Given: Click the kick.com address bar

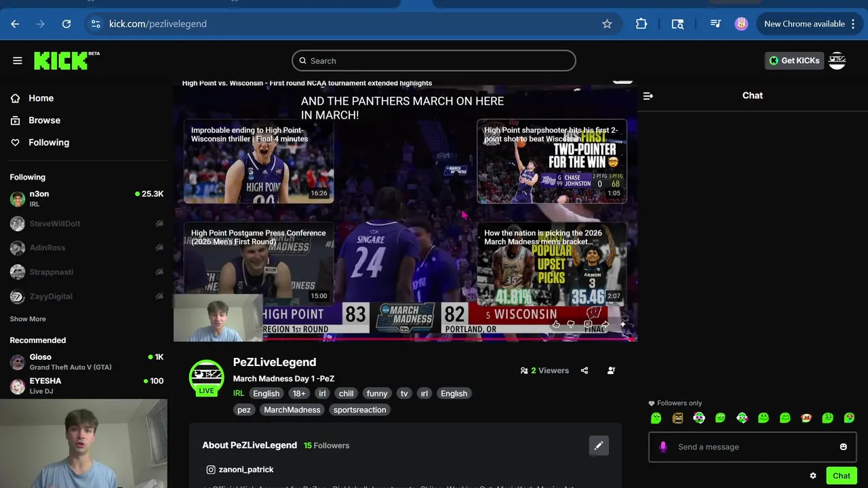Looking at the screenshot, I should (x=353, y=24).
